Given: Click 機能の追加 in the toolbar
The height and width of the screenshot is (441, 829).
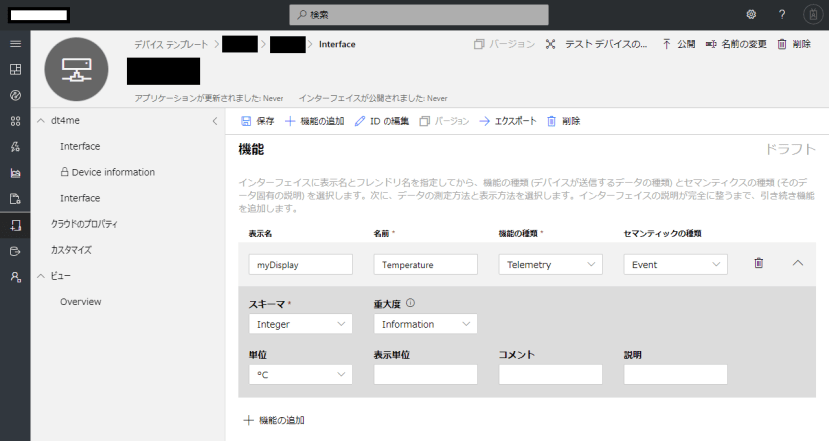Looking at the screenshot, I should pyautogui.click(x=315, y=121).
